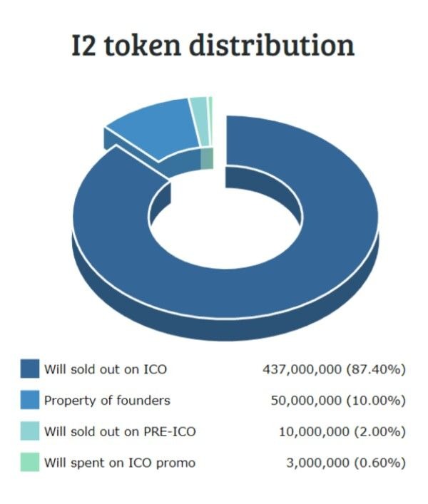Select the 'Property of founders' legend label
428x504 pixels.
point(107,400)
